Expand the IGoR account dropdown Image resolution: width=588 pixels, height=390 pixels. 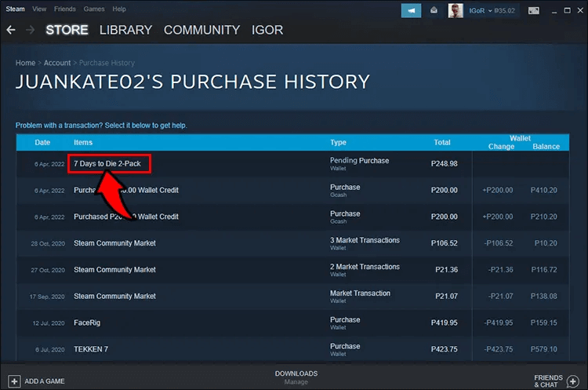click(x=489, y=10)
